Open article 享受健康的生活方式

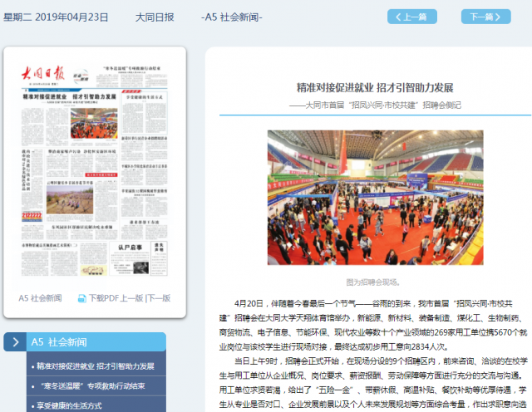[69, 405]
